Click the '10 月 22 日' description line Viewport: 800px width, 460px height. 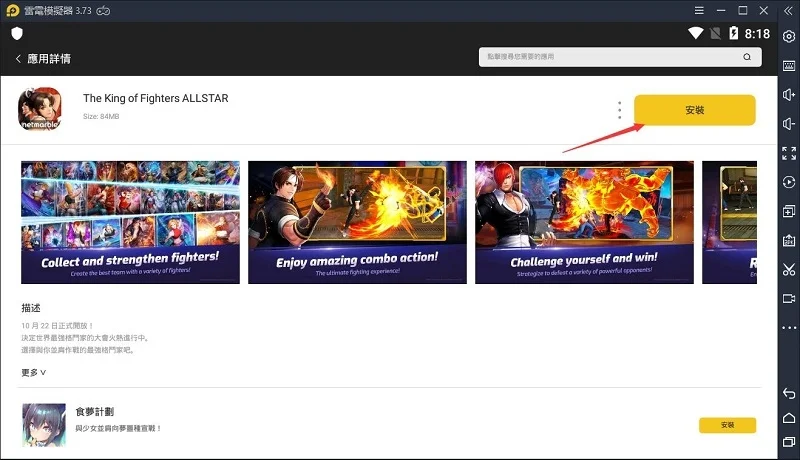coord(57,325)
